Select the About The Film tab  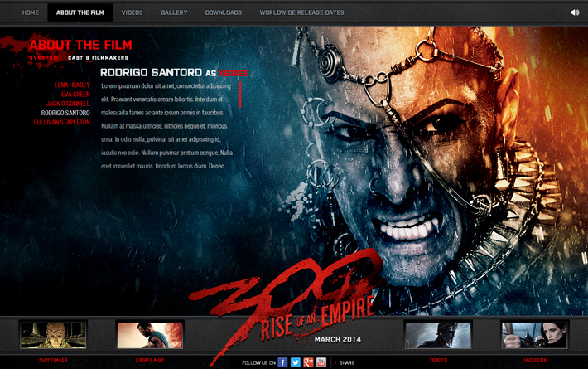coord(80,12)
